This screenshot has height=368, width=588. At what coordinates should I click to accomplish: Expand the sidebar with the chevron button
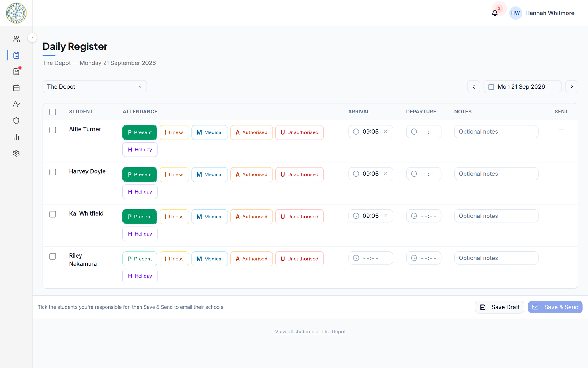[32, 38]
